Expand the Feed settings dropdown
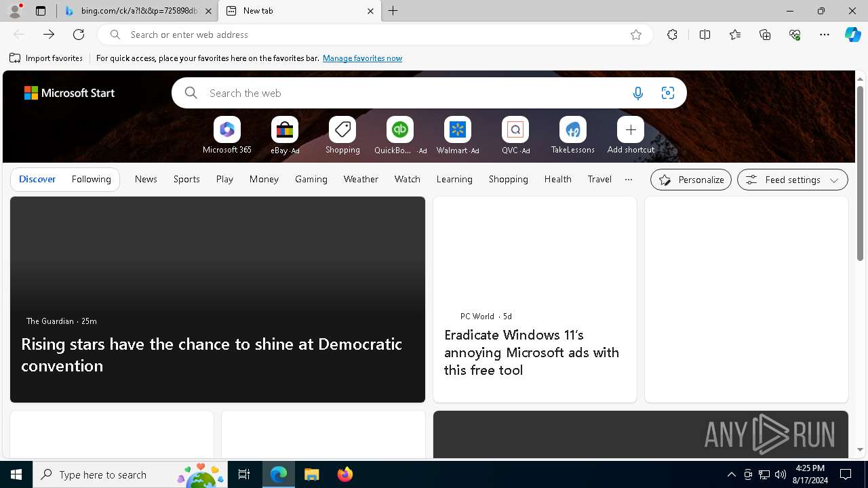 pos(793,180)
